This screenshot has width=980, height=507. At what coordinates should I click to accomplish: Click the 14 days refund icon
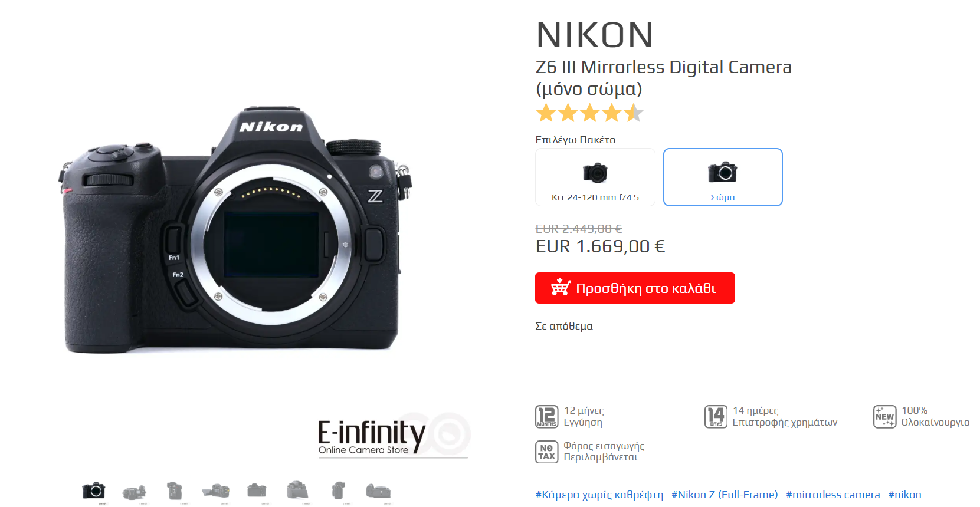716,417
